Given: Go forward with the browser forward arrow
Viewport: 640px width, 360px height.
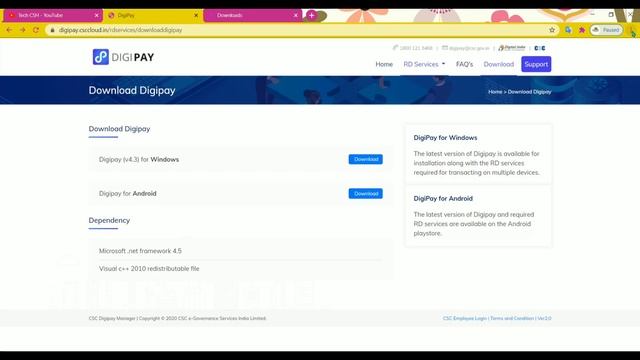Looking at the screenshot, I should 22,30.
